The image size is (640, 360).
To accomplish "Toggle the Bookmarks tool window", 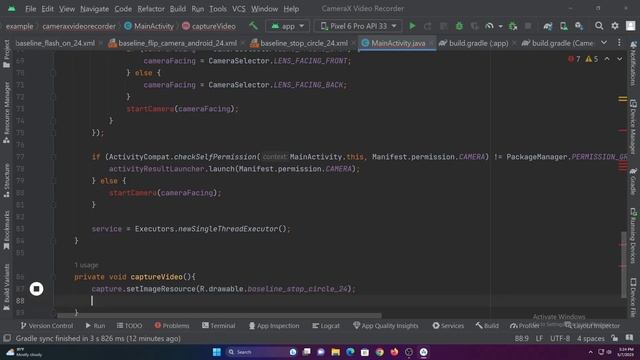I will (x=7, y=230).
